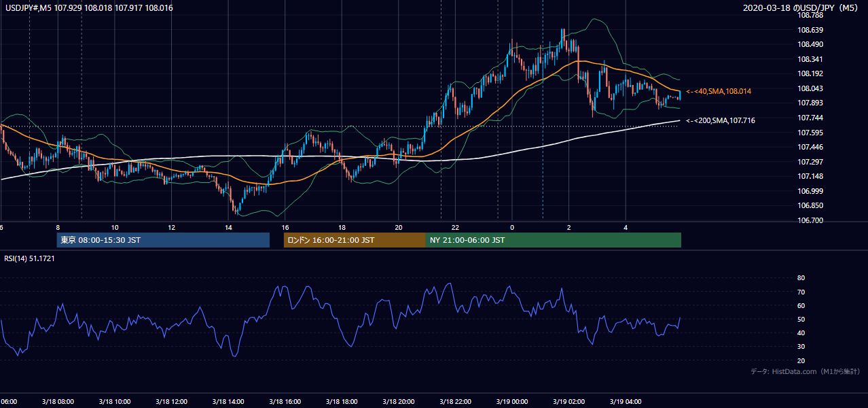This screenshot has width=868, height=408.
Task: Click the NY 21:00-06:00 JST session bar
Action: [x=554, y=240]
